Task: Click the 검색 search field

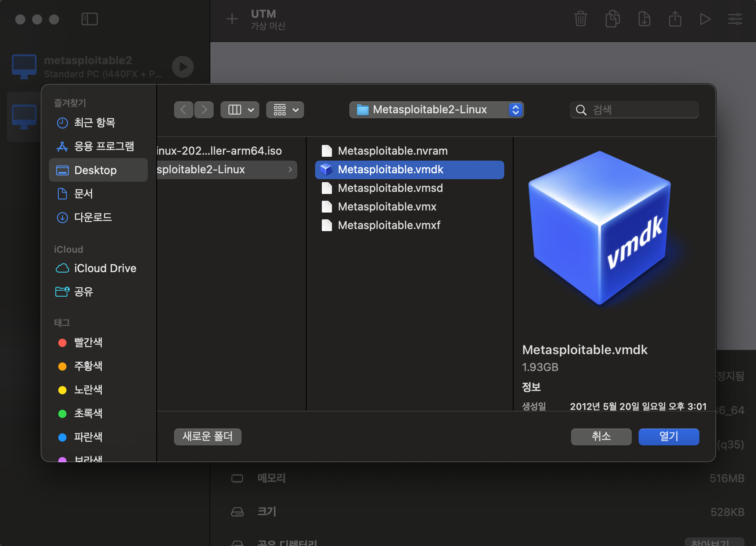Action: click(x=634, y=110)
